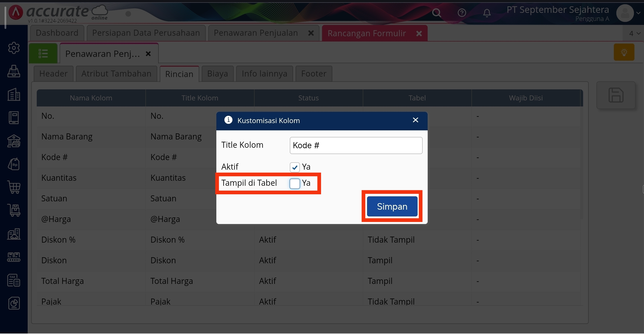The height and width of the screenshot is (334, 644).
Task: Enable the Tampil di Tabel checkbox
Action: pyautogui.click(x=295, y=183)
